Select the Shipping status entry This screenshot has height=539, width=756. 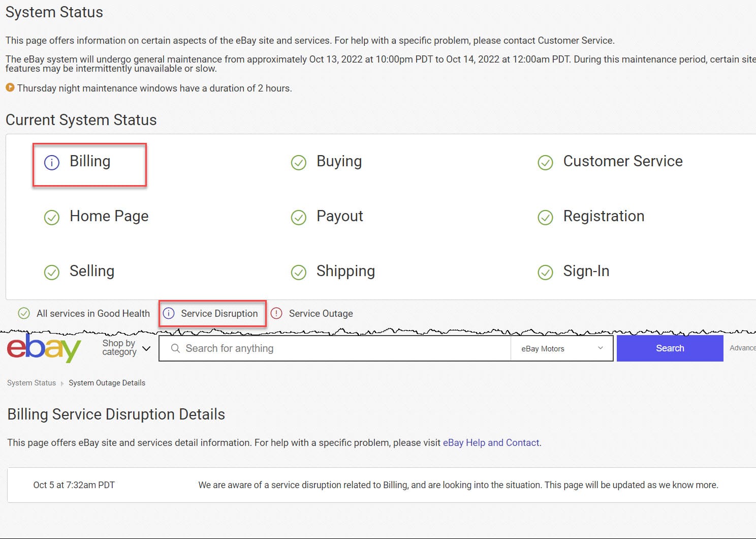point(345,271)
